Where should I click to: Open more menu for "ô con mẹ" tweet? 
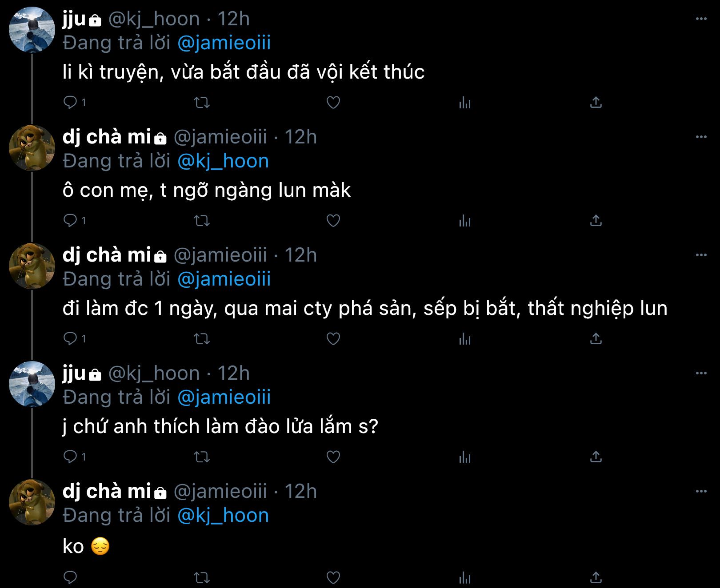(701, 137)
